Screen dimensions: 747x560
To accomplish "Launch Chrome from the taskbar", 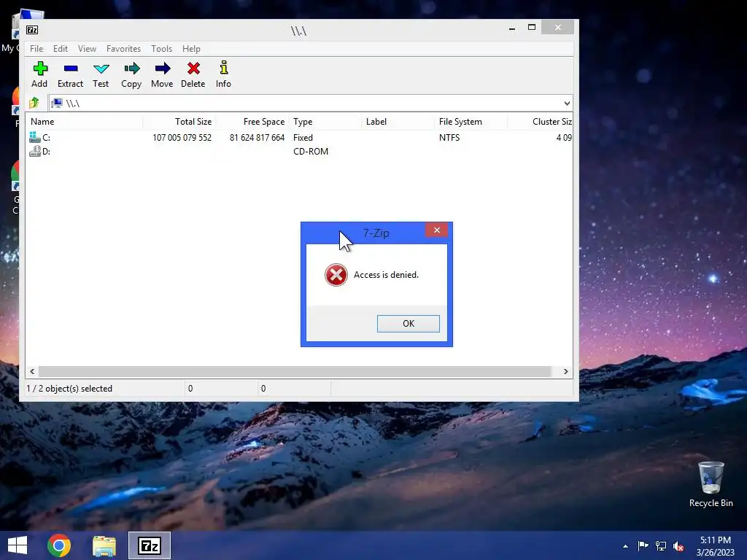I will (x=59, y=545).
